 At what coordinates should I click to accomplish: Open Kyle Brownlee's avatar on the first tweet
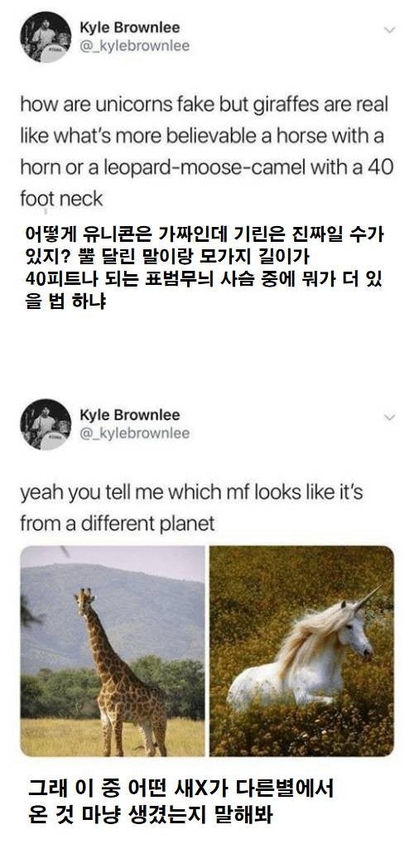pyautogui.click(x=46, y=36)
